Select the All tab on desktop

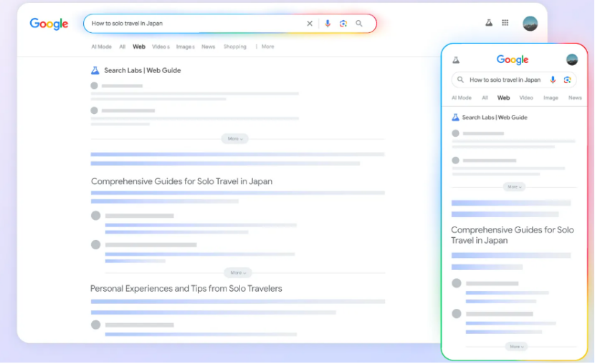[122, 47]
